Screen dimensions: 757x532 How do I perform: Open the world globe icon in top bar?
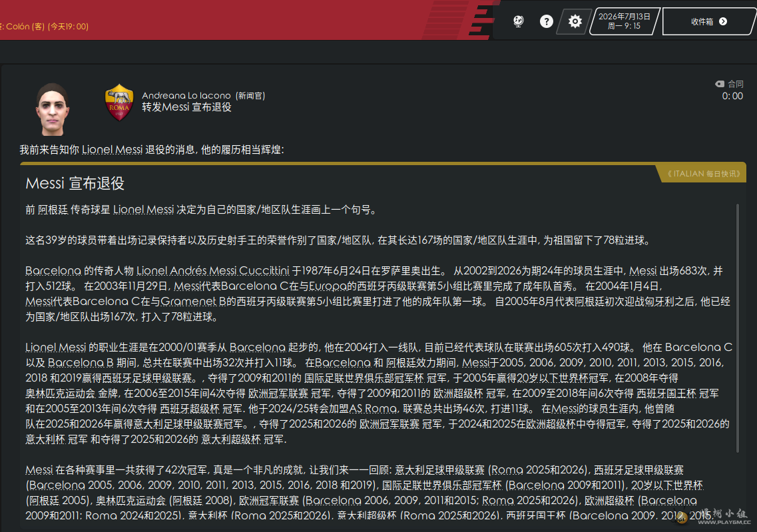[x=519, y=21]
